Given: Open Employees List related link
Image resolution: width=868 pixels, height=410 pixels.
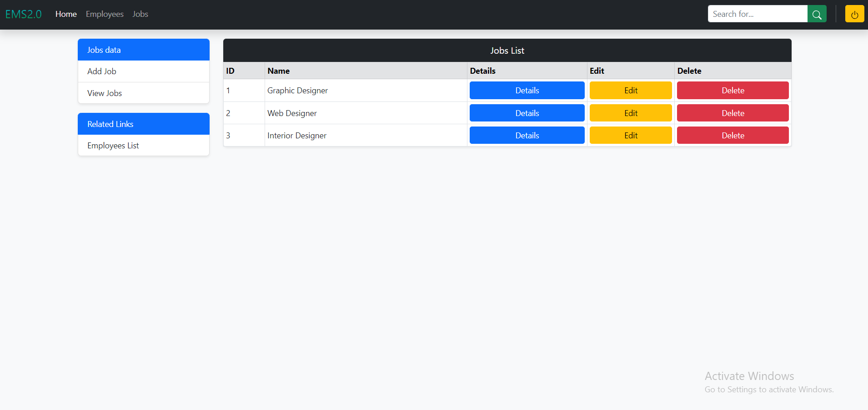Looking at the screenshot, I should (113, 146).
